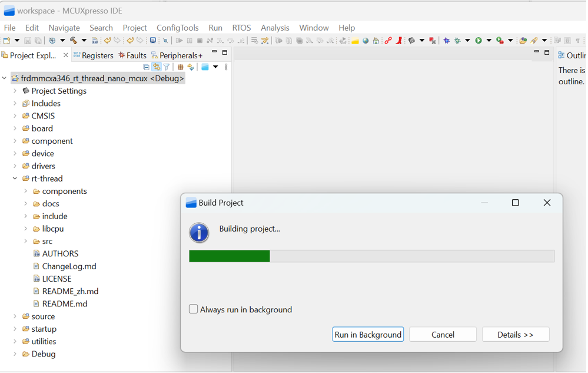588x373 pixels.
Task: Click the New project toolbar icon
Action: click(x=6, y=41)
